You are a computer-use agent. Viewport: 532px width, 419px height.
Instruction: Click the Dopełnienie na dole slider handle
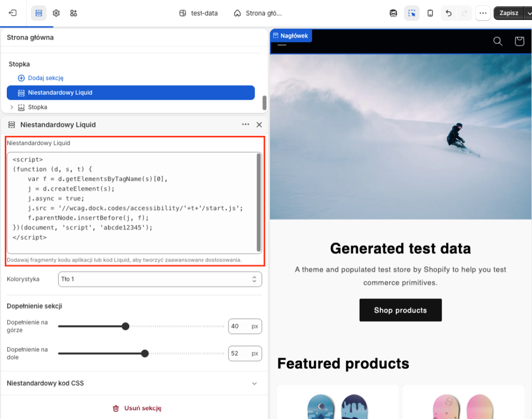145,353
